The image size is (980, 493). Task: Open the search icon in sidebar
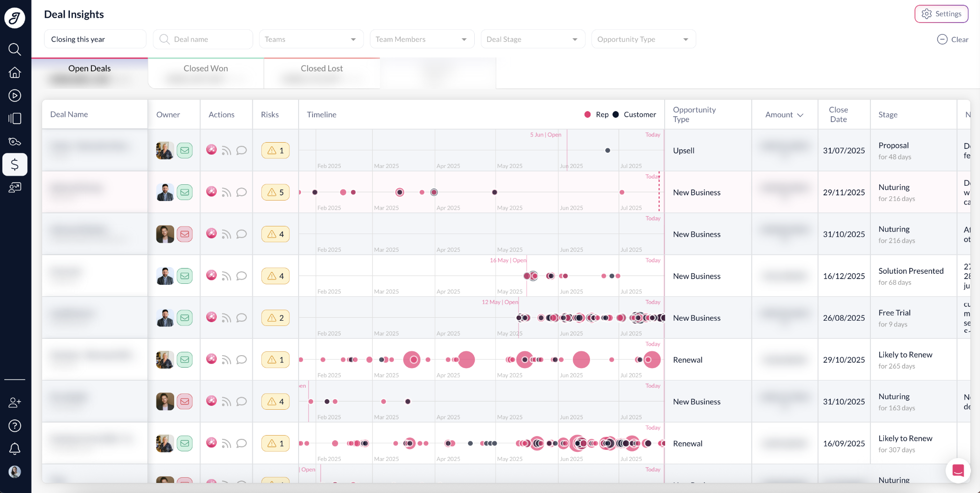tap(15, 49)
